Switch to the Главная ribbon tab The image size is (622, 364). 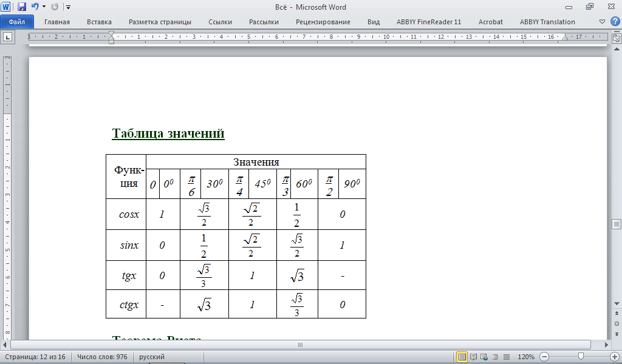tap(56, 22)
